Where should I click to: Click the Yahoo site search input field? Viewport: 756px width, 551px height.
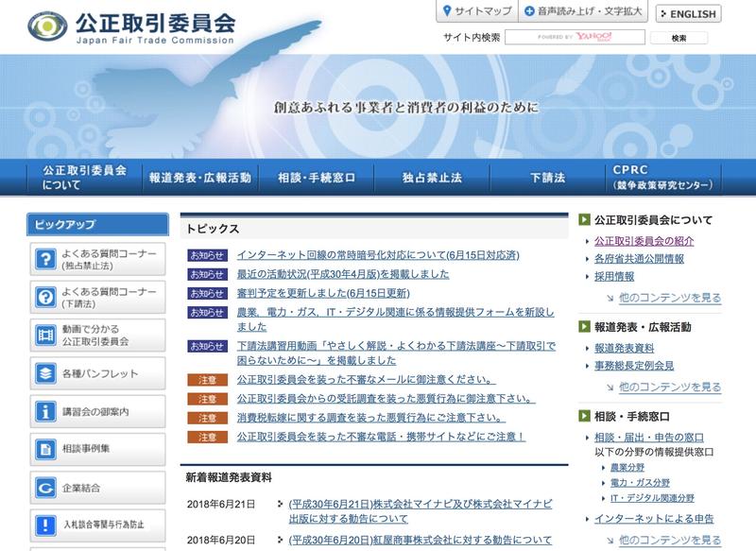[575, 38]
